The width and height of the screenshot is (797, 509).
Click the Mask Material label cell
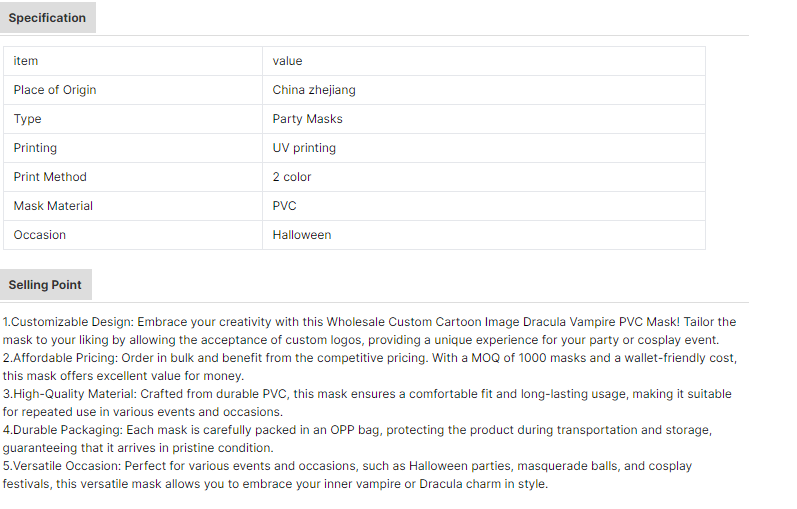pos(133,206)
